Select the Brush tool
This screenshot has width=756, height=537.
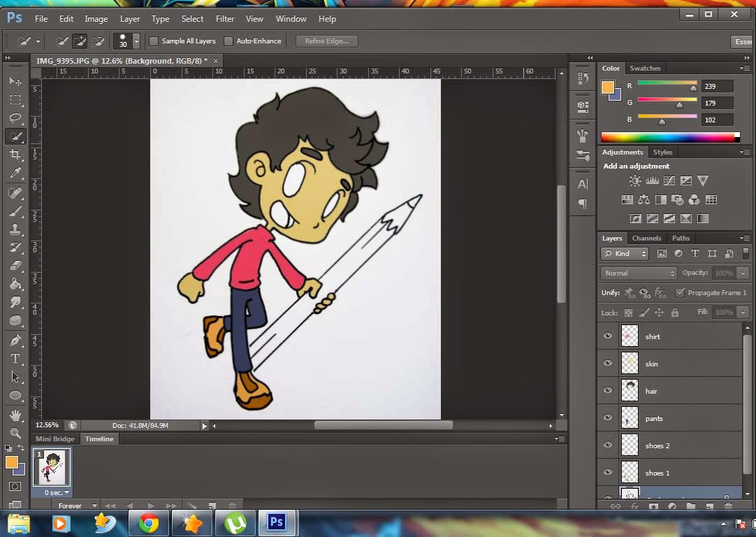(x=15, y=211)
